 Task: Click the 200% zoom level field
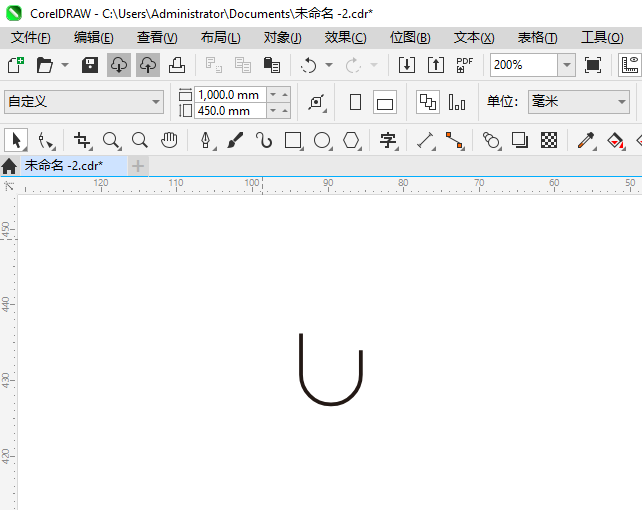pos(524,65)
